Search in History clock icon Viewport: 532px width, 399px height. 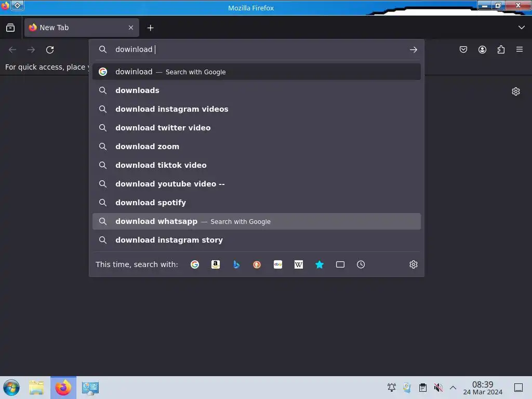tap(361, 264)
